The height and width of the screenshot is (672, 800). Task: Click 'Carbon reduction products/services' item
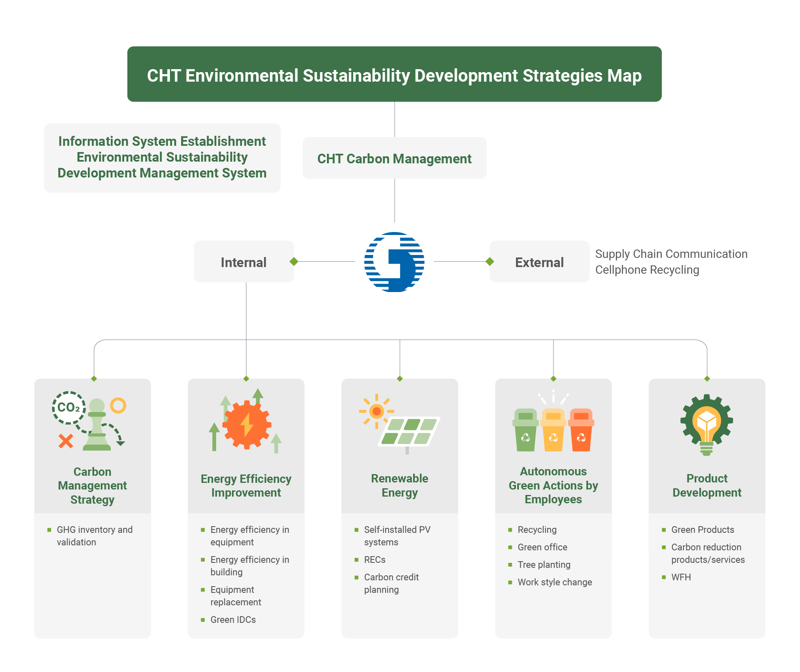[x=708, y=553]
